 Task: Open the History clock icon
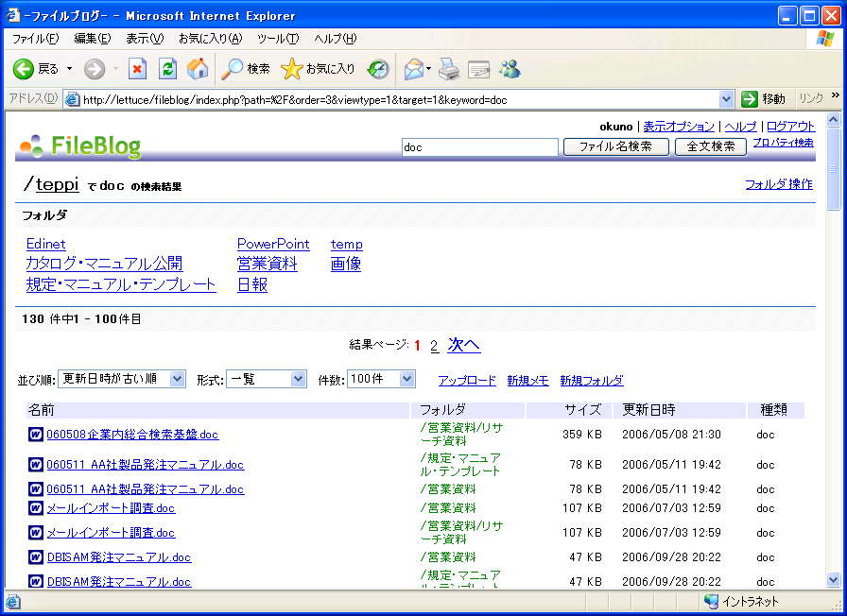click(378, 69)
